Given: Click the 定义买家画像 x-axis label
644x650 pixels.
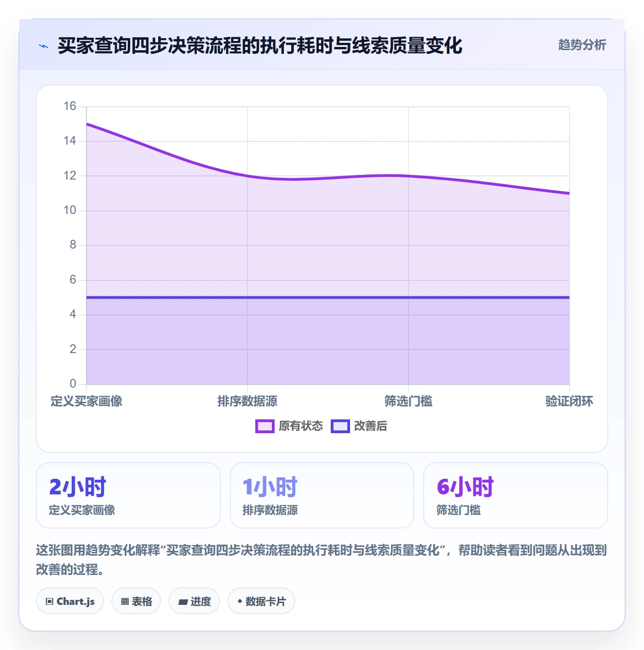Looking at the screenshot, I should pos(86,401).
